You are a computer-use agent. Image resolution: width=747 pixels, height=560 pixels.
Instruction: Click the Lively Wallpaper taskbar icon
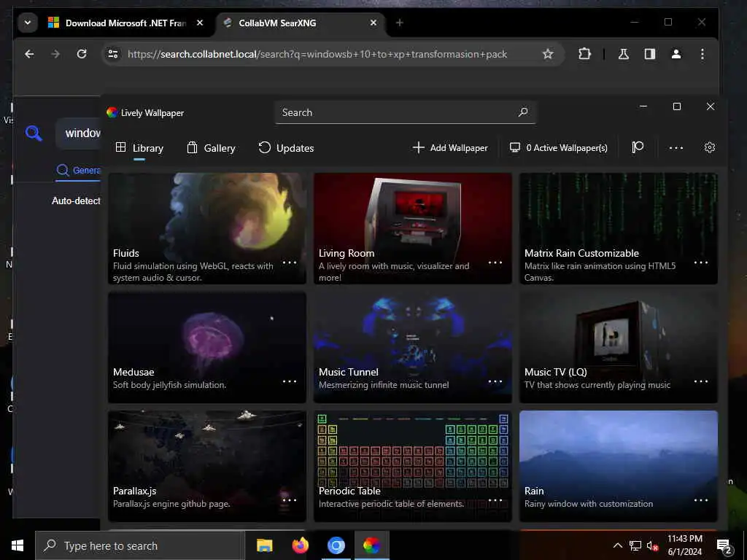[x=371, y=545]
